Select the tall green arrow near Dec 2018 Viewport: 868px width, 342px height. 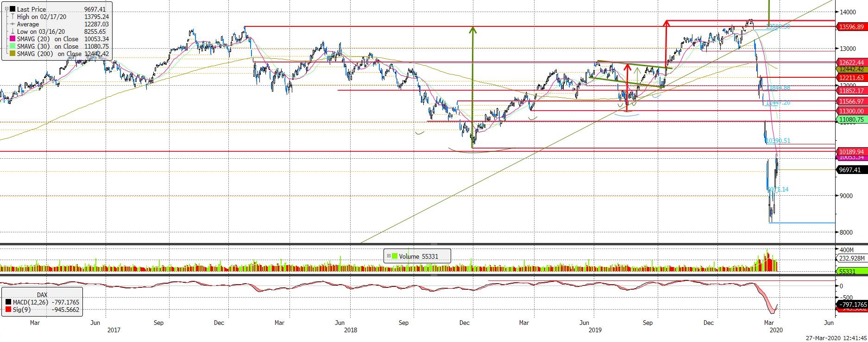tap(472, 87)
